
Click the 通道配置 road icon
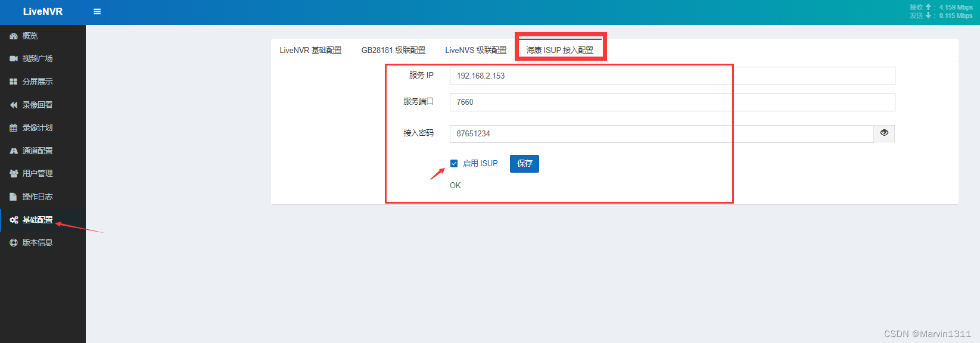[x=14, y=151]
